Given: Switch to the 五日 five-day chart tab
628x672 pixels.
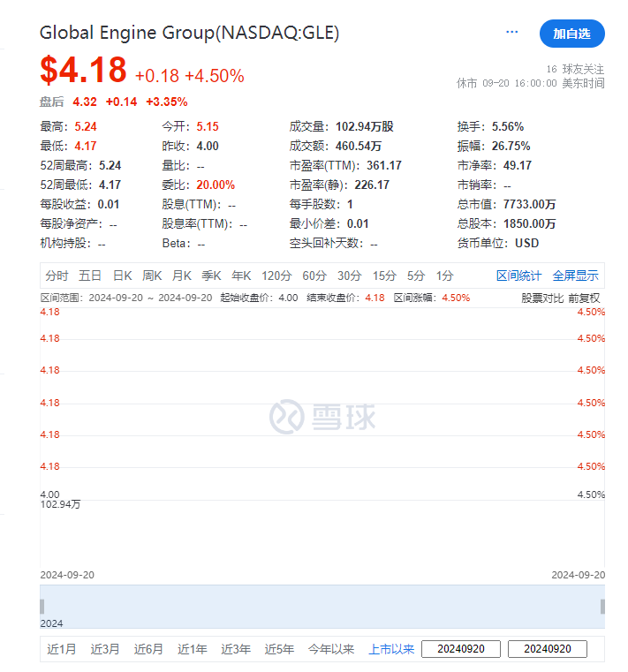Looking at the screenshot, I should (x=90, y=276).
